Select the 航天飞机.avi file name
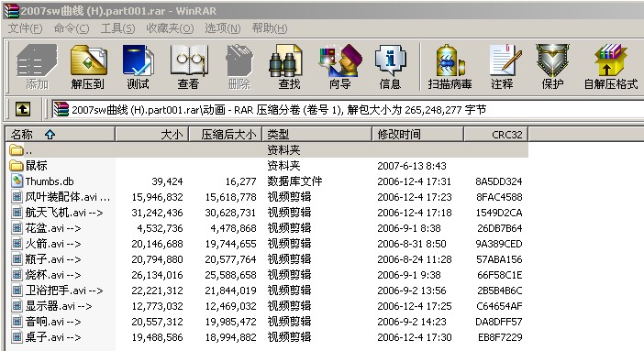The height and width of the screenshot is (351, 644). (64, 213)
